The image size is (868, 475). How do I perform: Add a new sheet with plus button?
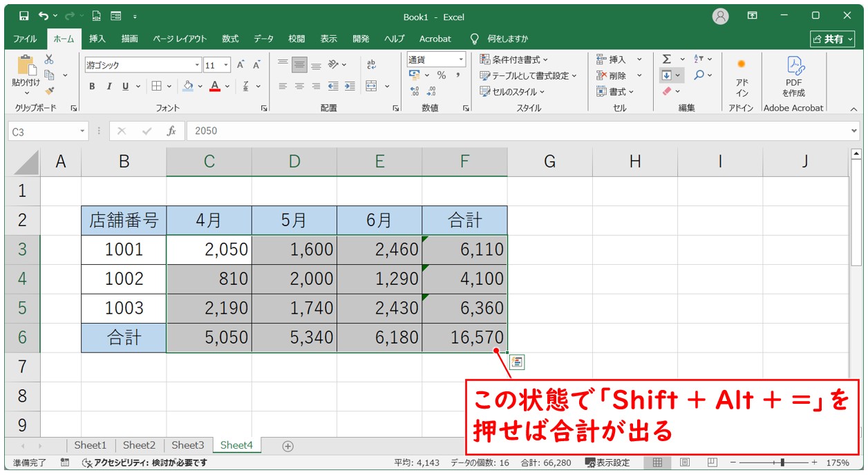[x=288, y=446]
